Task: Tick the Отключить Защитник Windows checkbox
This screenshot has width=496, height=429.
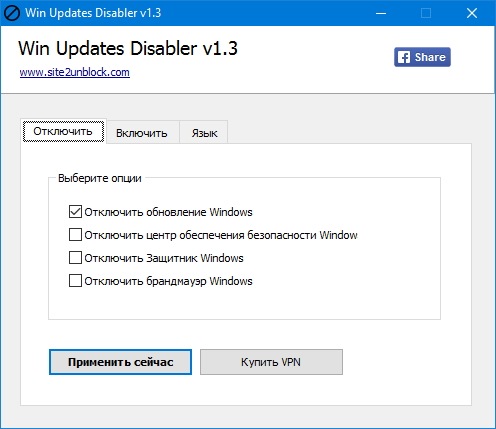Action: [75, 258]
